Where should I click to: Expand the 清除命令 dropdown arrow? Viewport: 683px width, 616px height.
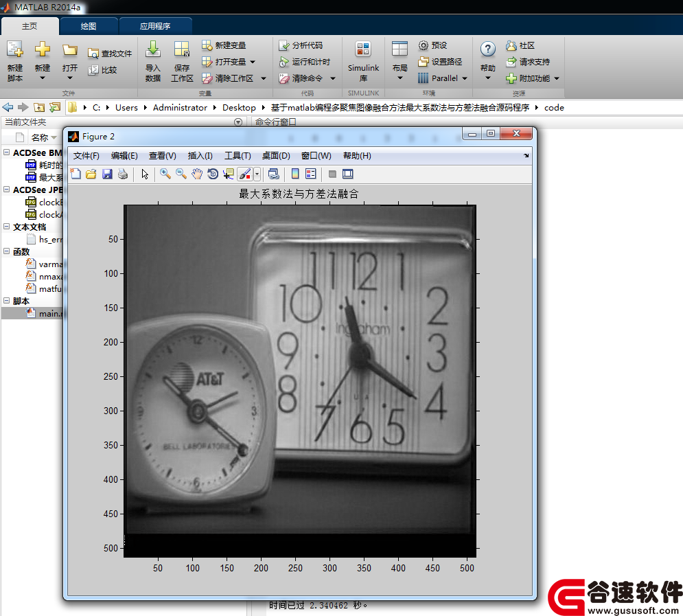(333, 78)
